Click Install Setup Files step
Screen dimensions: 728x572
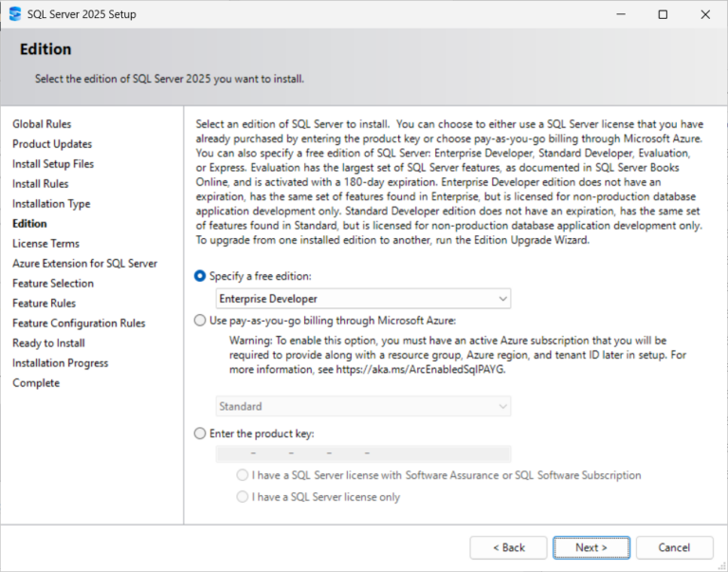pos(53,164)
